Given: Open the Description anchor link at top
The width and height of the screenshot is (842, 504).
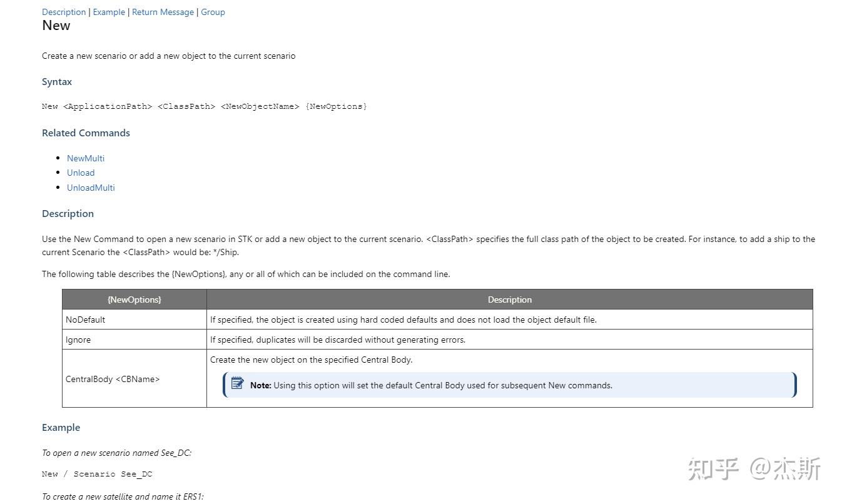Looking at the screenshot, I should click(64, 12).
